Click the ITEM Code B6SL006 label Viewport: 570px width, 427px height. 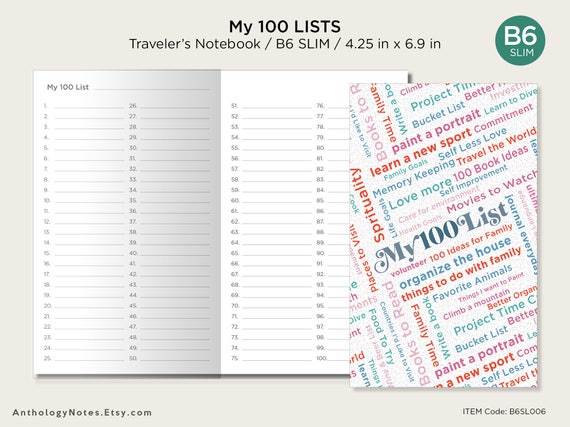[x=504, y=411]
